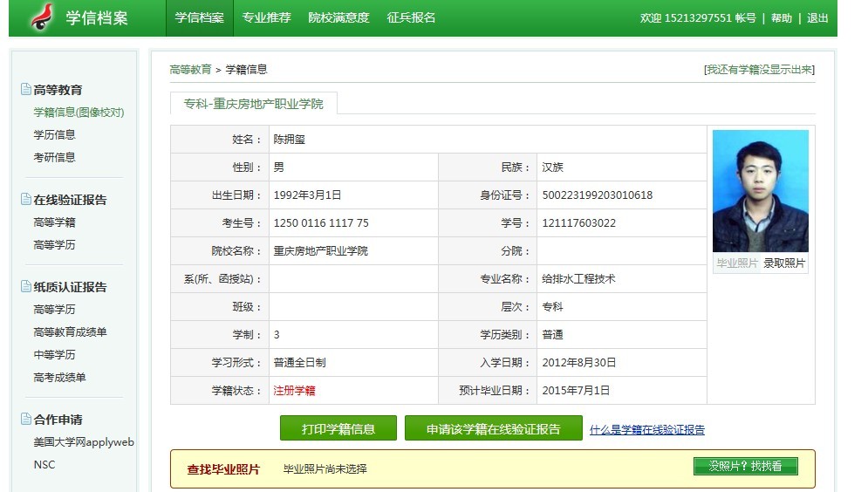This screenshot has width=868, height=492.
Task: Open the 专业推荐 navigation item
Action: pyautogui.click(x=266, y=18)
